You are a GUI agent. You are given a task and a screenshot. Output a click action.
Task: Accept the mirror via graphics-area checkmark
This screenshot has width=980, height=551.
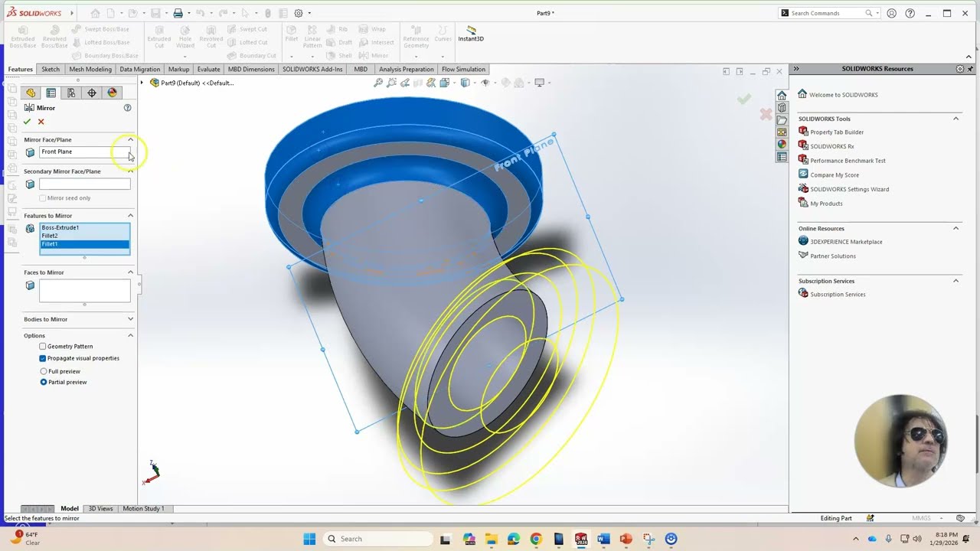pos(744,99)
